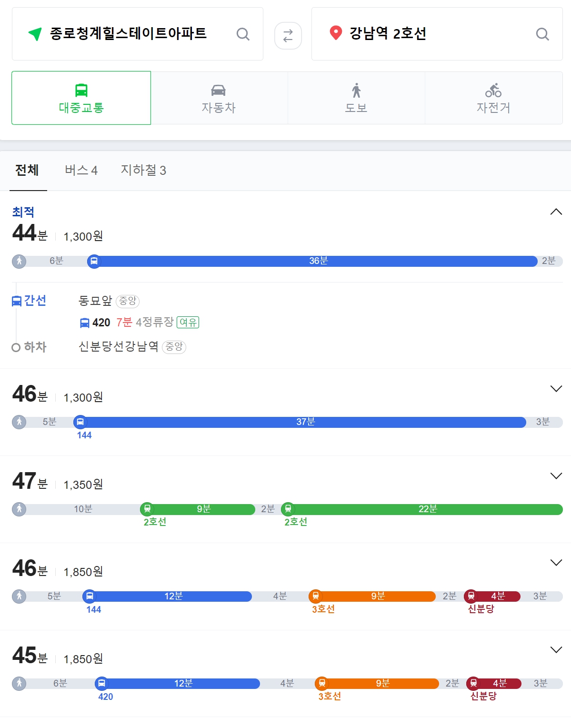The image size is (571, 728).
Task: Click the 36분 bus segment bar
Action: [x=318, y=261]
